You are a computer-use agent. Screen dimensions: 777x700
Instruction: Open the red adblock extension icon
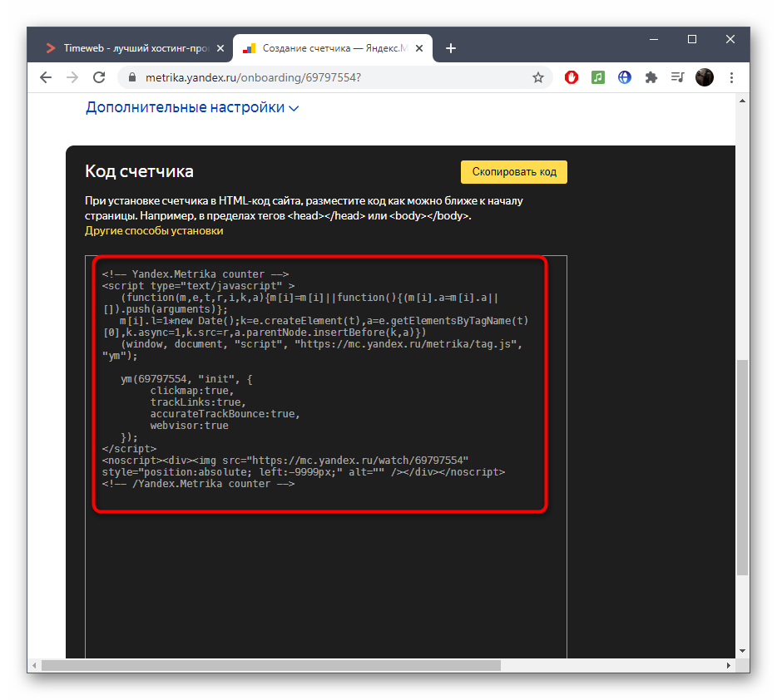(572, 77)
